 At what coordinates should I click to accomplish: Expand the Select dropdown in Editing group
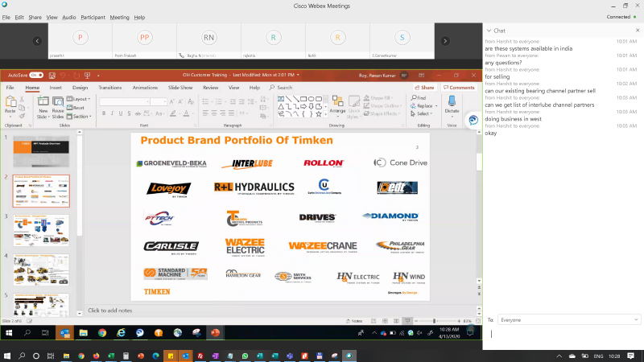pyautogui.click(x=423, y=113)
